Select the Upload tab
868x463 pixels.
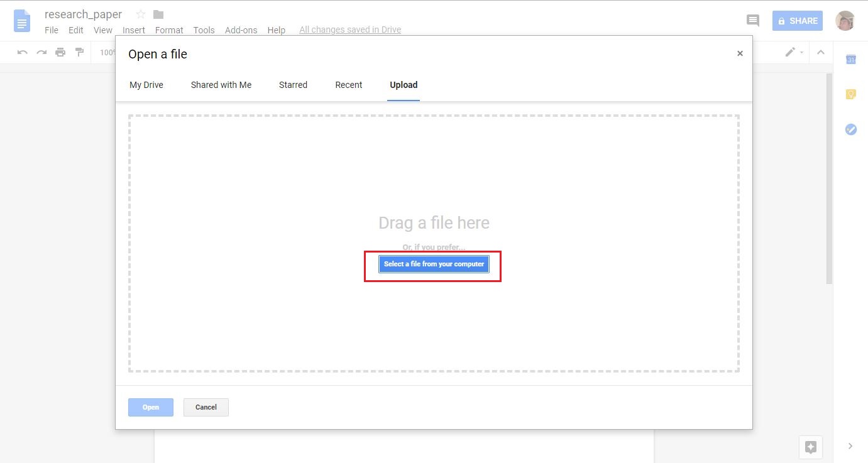pos(404,85)
